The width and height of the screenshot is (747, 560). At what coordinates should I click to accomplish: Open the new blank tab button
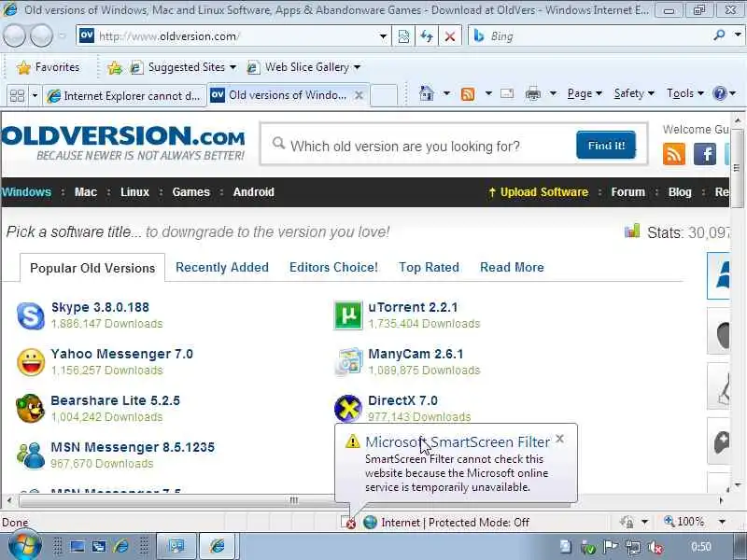[384, 95]
